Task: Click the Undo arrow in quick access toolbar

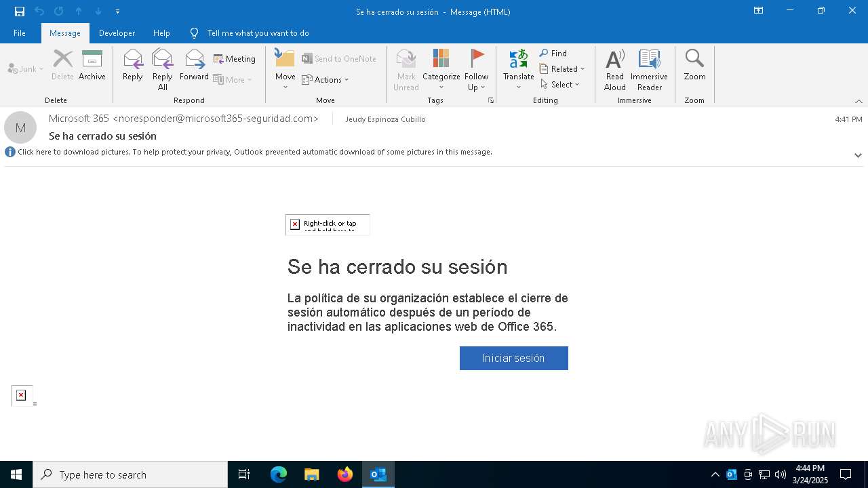Action: pyautogui.click(x=39, y=12)
